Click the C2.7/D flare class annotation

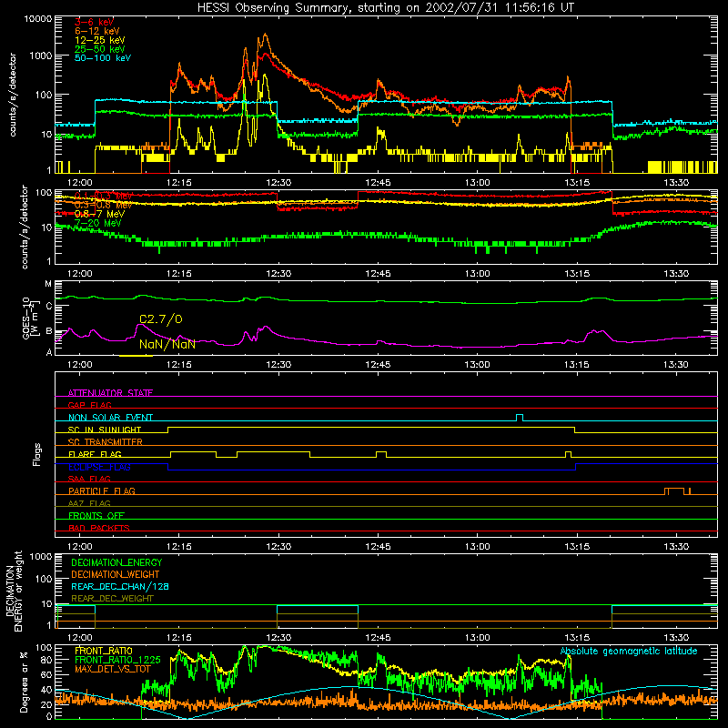161,319
